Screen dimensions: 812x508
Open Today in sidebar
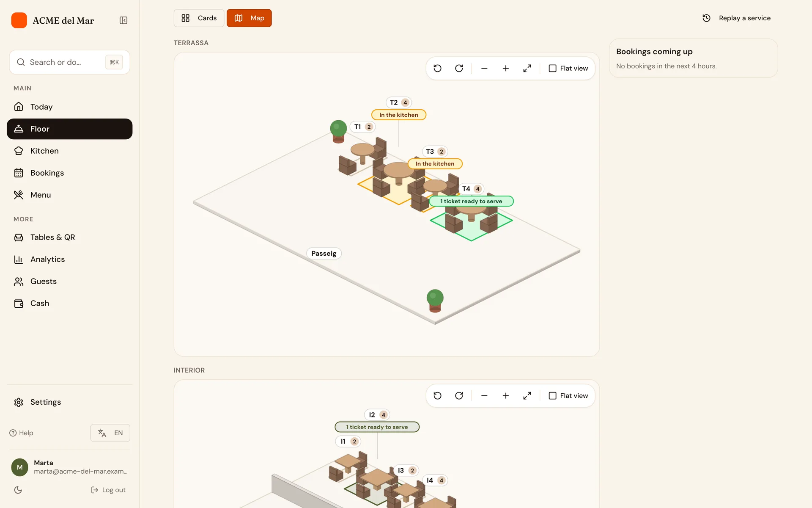69,107
